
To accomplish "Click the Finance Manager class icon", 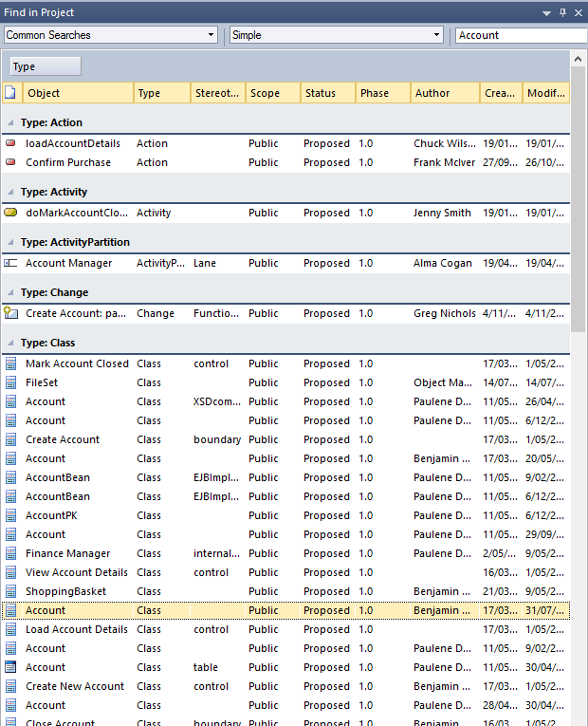I will pyautogui.click(x=10, y=553).
